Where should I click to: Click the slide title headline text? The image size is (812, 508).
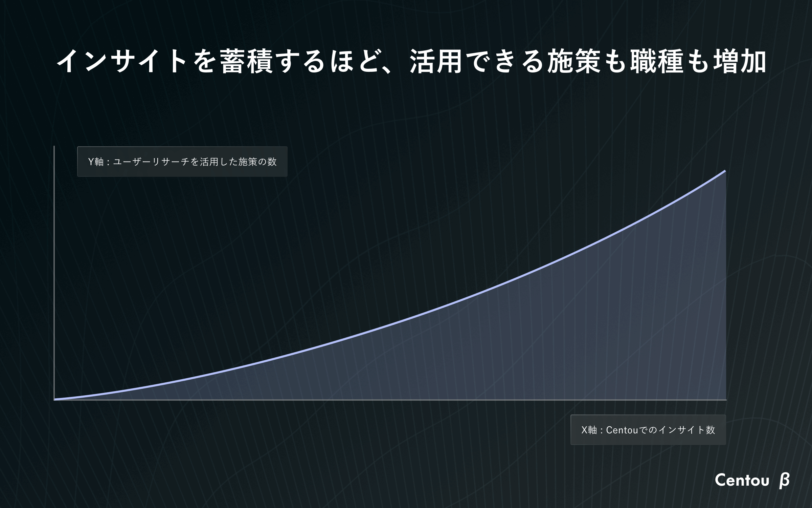pos(411,62)
